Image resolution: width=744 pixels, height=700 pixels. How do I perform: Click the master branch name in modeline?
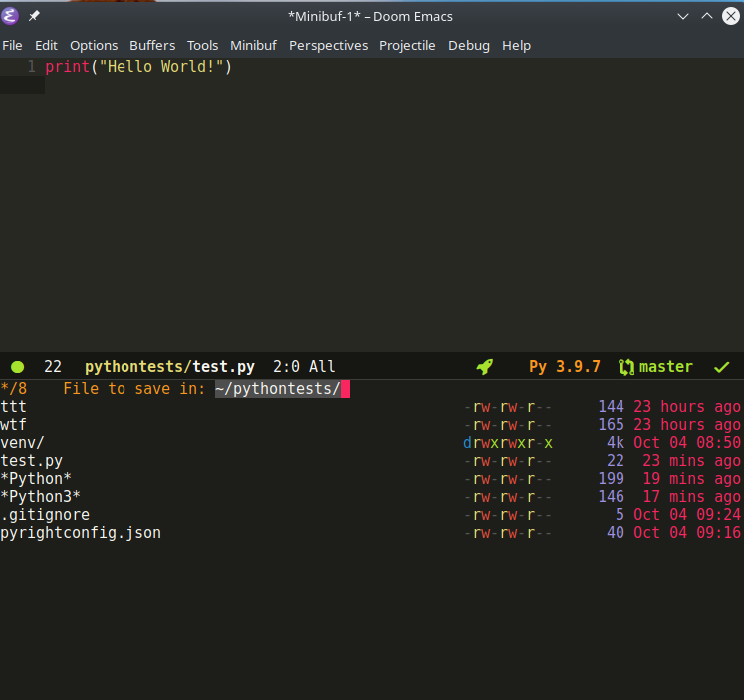(665, 367)
